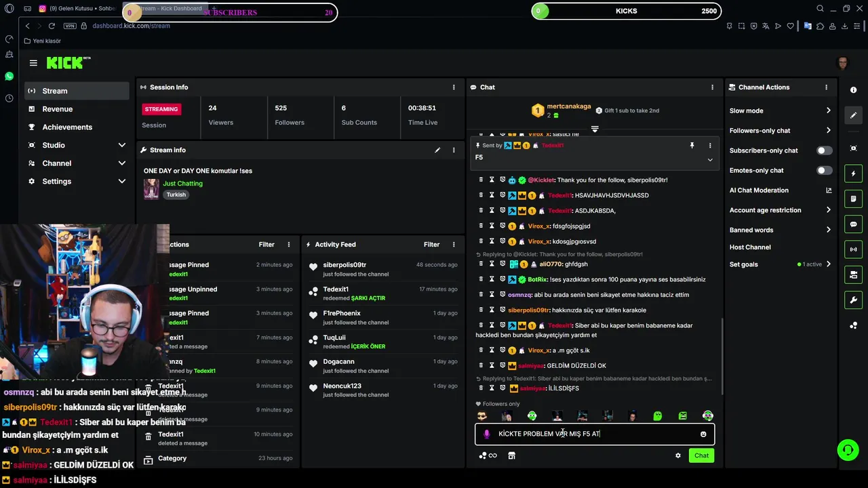868x488 pixels.
Task: Click the pencil edit icon in the right sidebar
Action: [853, 115]
